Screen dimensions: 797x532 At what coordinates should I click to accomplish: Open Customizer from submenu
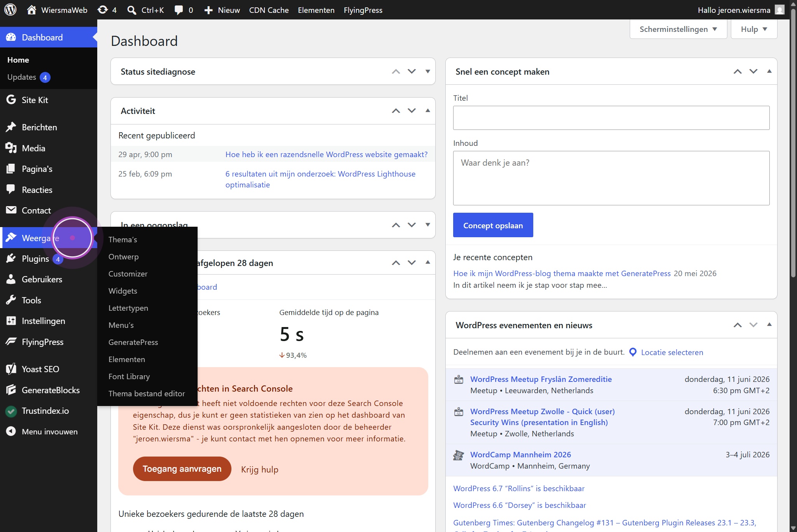(128, 274)
